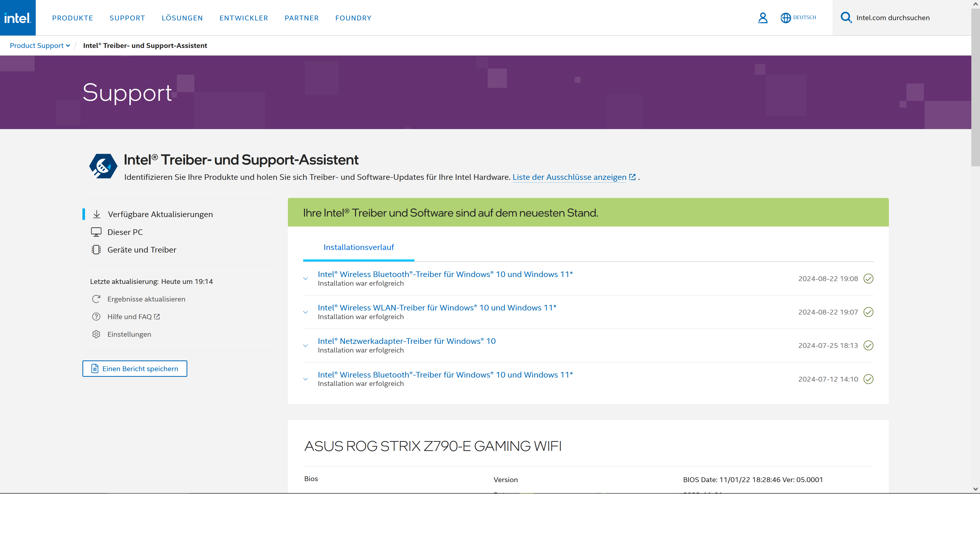The width and height of the screenshot is (980, 551).
Task: Select the Installationsverlauf tab
Action: click(x=358, y=247)
